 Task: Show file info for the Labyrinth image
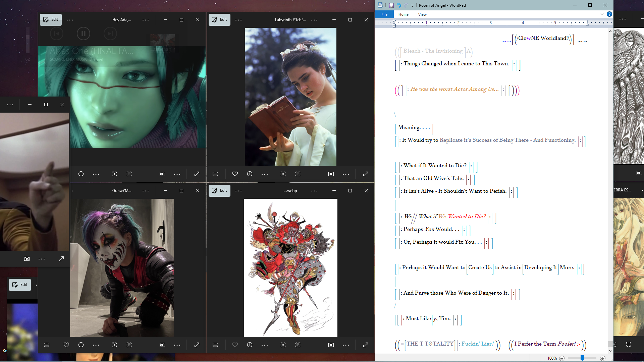point(250,174)
